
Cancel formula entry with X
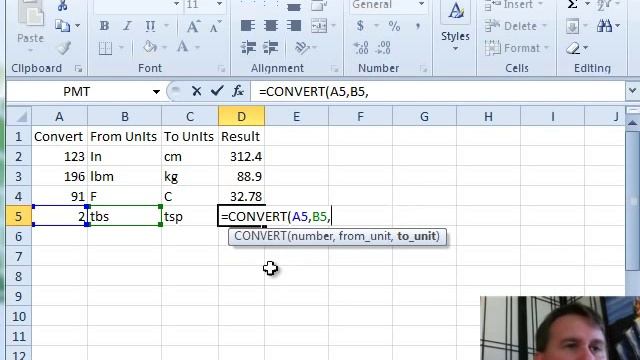(x=196, y=91)
